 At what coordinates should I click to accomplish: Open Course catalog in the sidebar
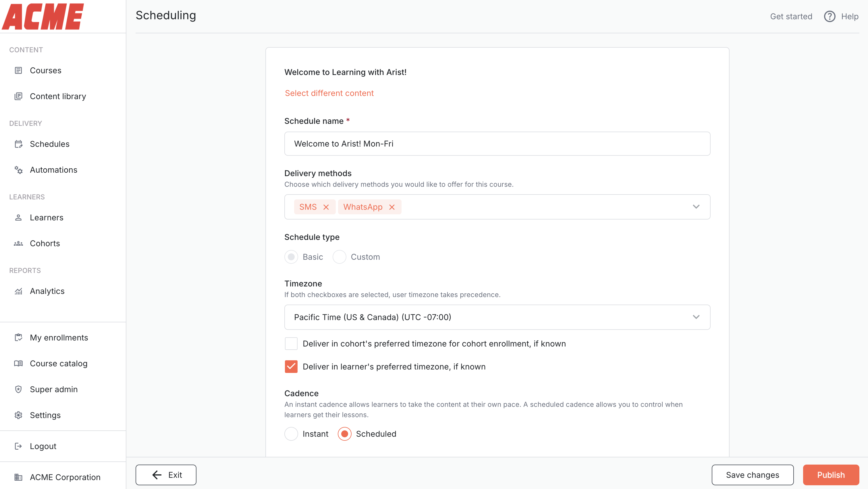[x=59, y=363]
